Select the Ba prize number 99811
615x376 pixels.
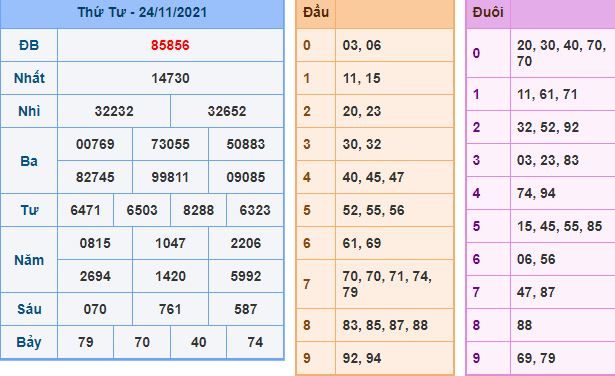click(170, 177)
